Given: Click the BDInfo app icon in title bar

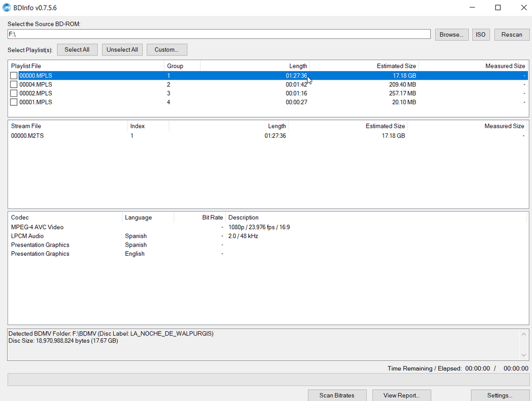Looking at the screenshot, I should point(7,8).
